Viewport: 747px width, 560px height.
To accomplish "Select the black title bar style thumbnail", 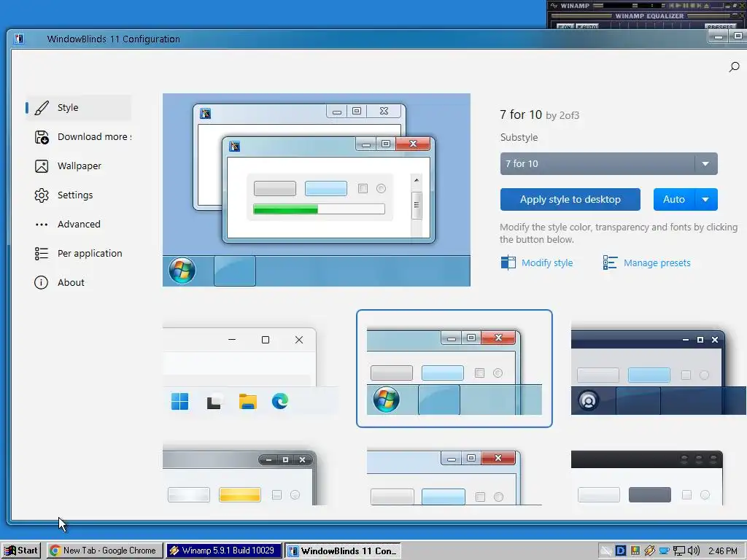I will 648,476.
